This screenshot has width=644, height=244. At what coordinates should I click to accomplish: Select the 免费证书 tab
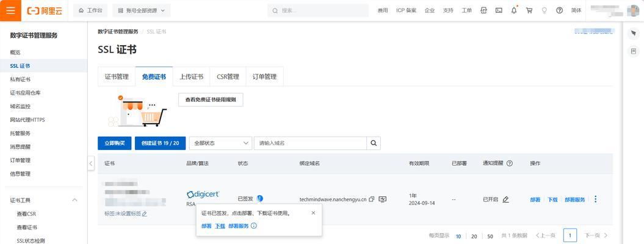(x=154, y=77)
